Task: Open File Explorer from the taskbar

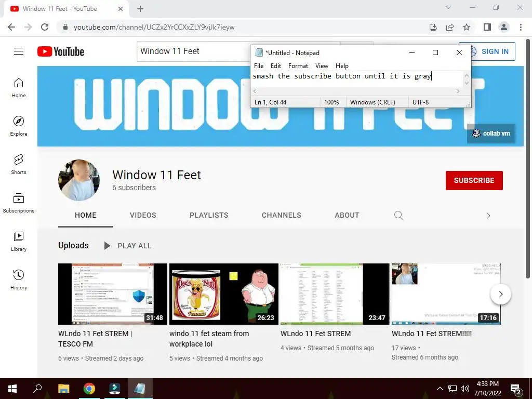Action: (x=63, y=389)
